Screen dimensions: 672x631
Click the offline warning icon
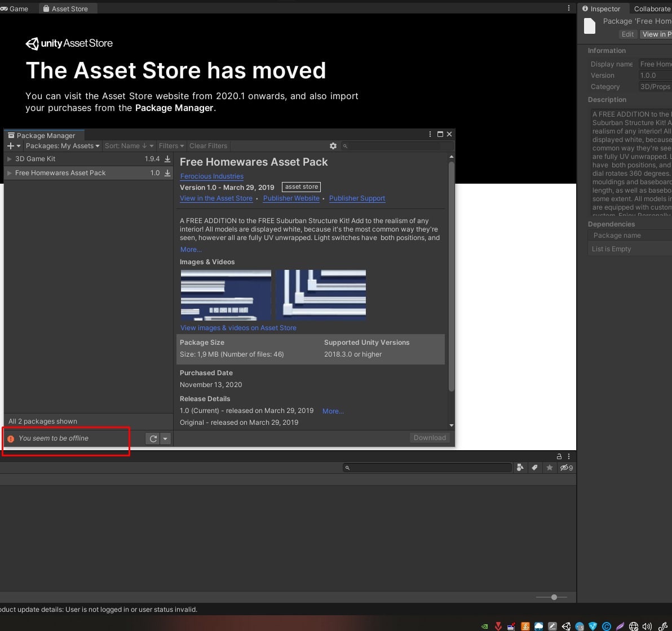pyautogui.click(x=11, y=439)
